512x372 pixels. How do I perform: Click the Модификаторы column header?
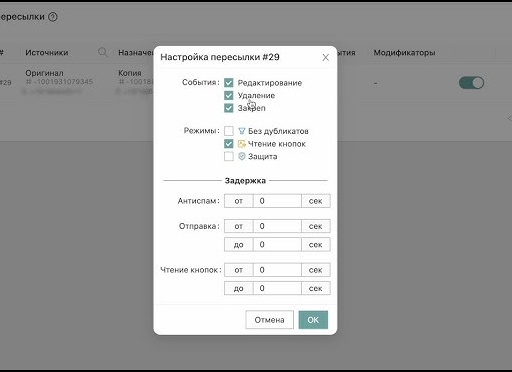click(x=404, y=53)
